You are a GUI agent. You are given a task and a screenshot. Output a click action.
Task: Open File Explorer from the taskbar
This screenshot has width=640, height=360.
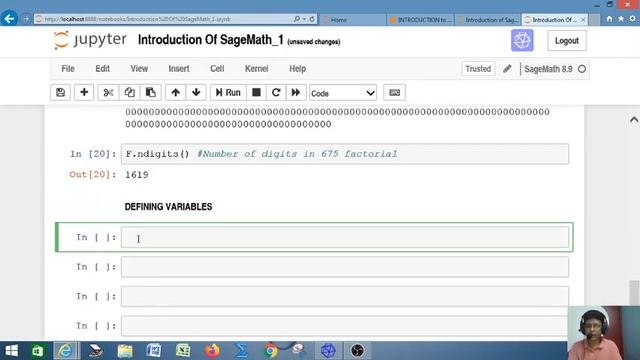pos(125,351)
